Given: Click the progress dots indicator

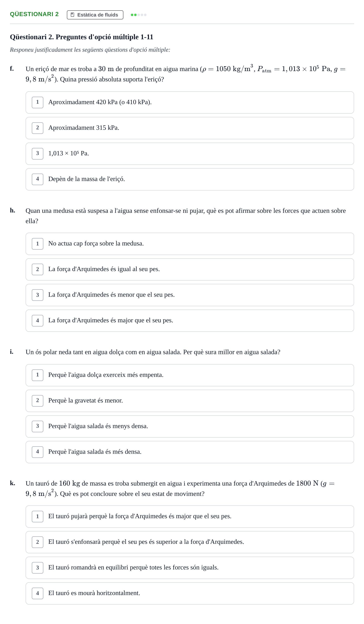Looking at the screenshot, I should tap(138, 15).
